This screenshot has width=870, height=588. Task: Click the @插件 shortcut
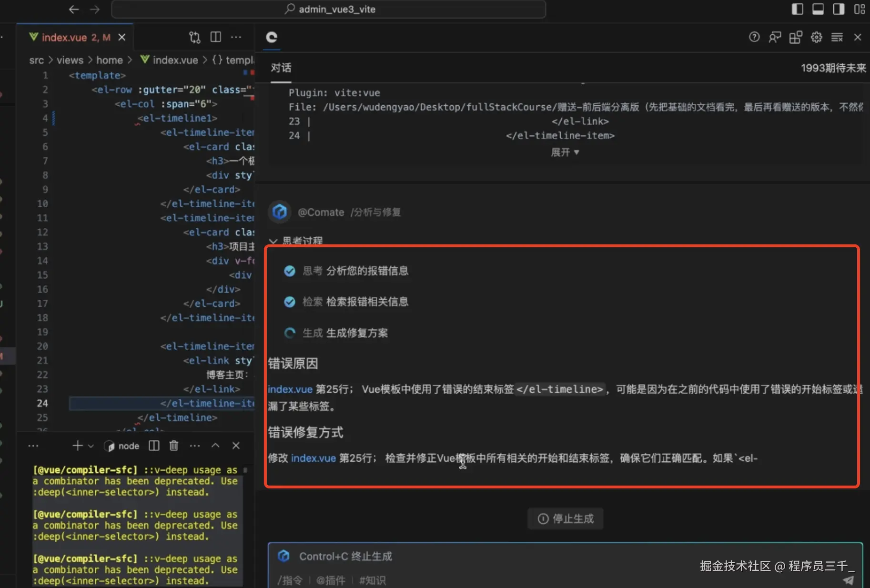point(331,580)
